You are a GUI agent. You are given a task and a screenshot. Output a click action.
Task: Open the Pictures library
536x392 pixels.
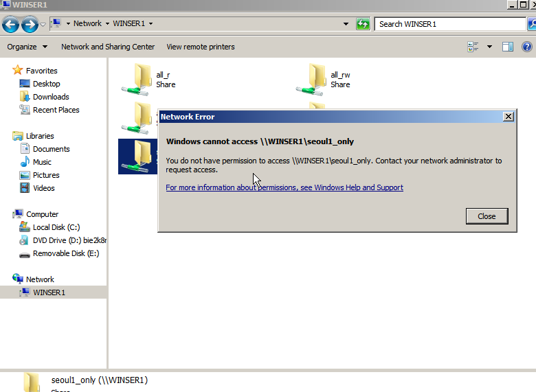click(46, 175)
